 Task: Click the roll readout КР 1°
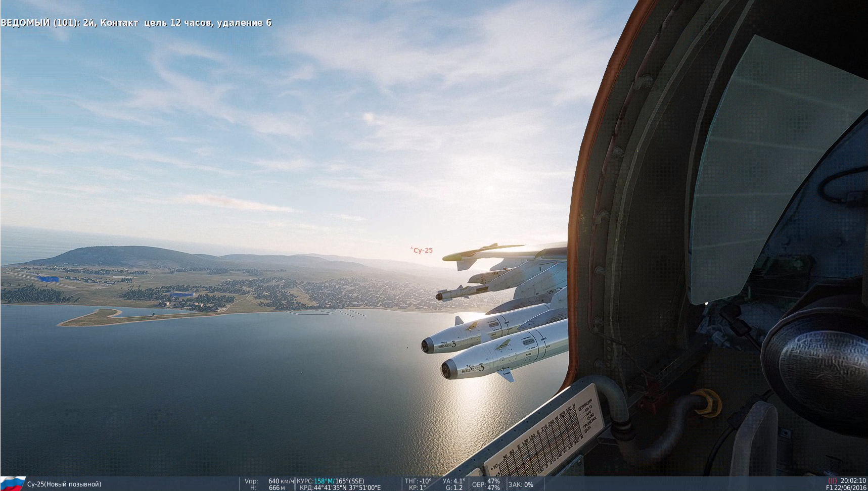coord(418,488)
